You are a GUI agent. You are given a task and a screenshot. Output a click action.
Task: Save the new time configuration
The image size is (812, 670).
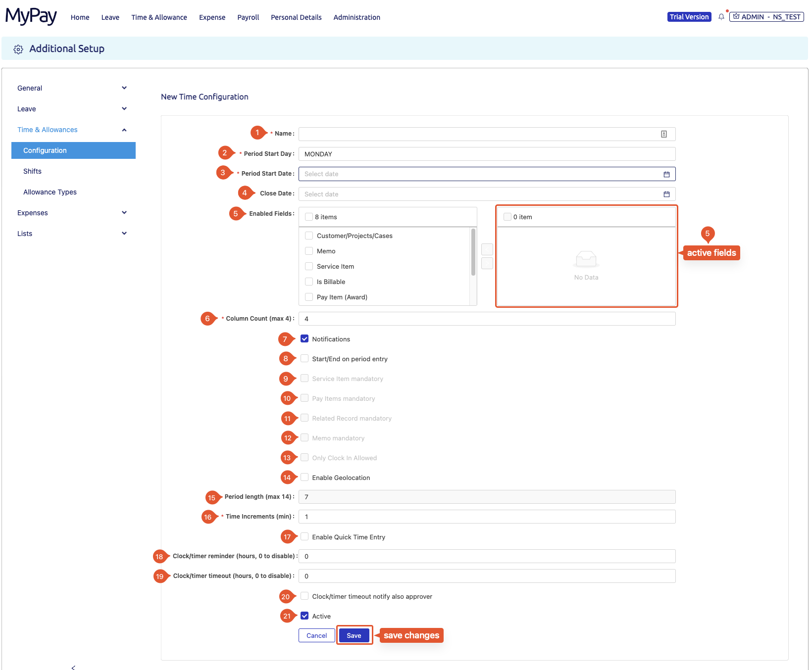(x=354, y=635)
